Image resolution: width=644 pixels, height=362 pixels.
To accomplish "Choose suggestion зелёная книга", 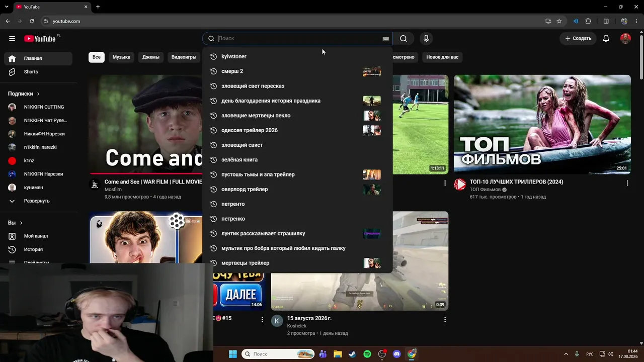I will point(297,160).
